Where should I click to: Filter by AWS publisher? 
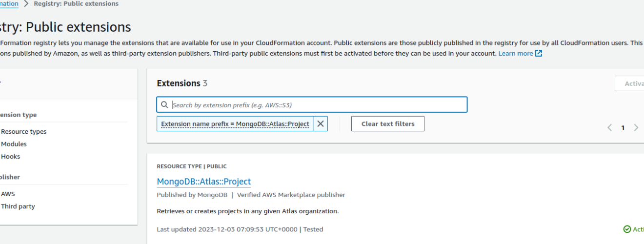pos(8,194)
